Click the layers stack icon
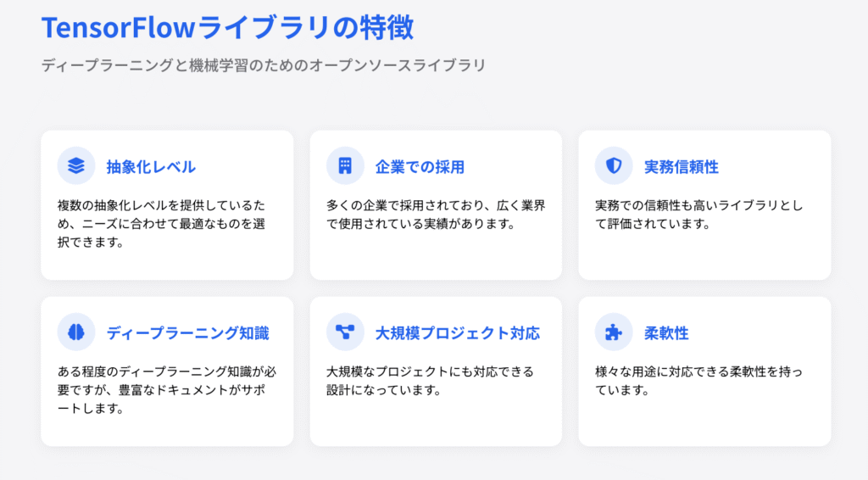Viewport: 868px width, 480px height. [76, 165]
